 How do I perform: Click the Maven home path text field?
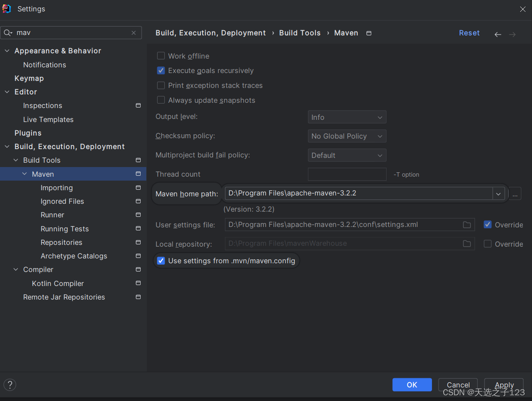coord(359,193)
